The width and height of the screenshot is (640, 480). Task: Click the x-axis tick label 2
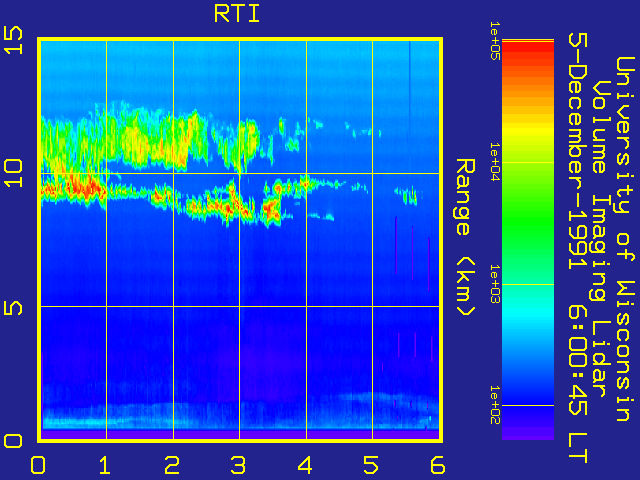tap(172, 465)
